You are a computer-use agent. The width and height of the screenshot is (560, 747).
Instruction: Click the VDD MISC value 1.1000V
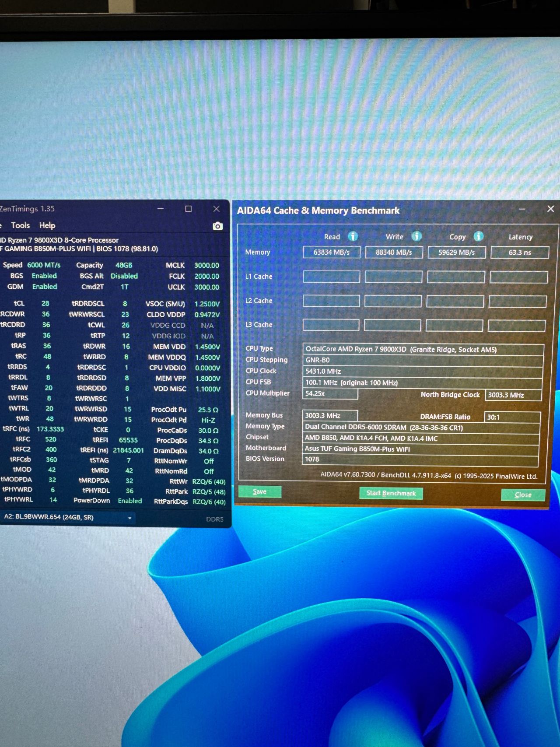click(x=208, y=389)
